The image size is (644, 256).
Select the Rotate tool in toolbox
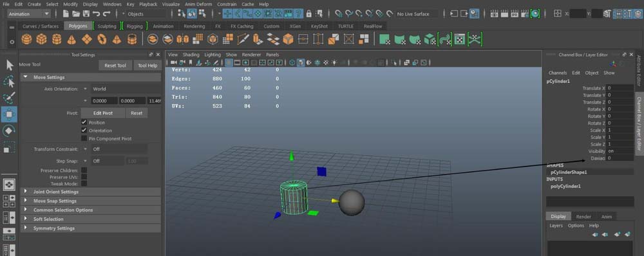[x=9, y=131]
